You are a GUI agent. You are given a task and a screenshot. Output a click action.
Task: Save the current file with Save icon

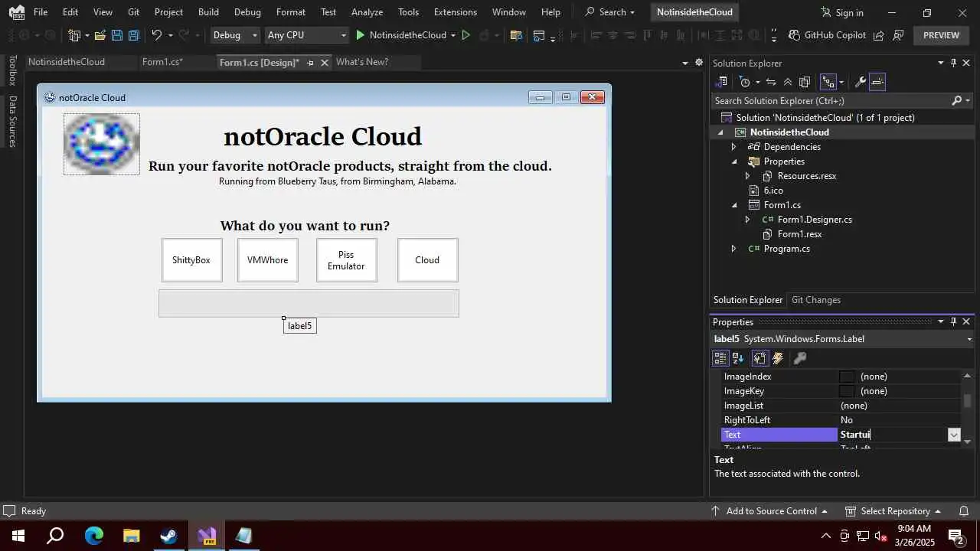(116, 35)
